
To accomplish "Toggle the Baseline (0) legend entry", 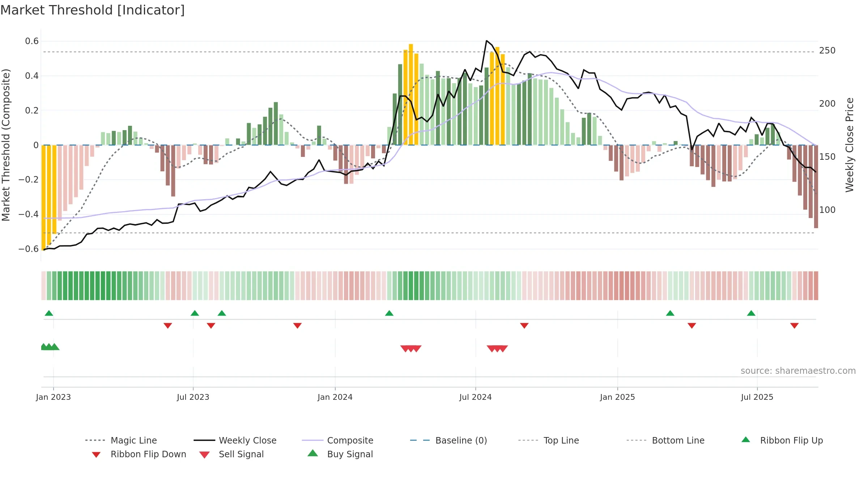I will 448,440.
